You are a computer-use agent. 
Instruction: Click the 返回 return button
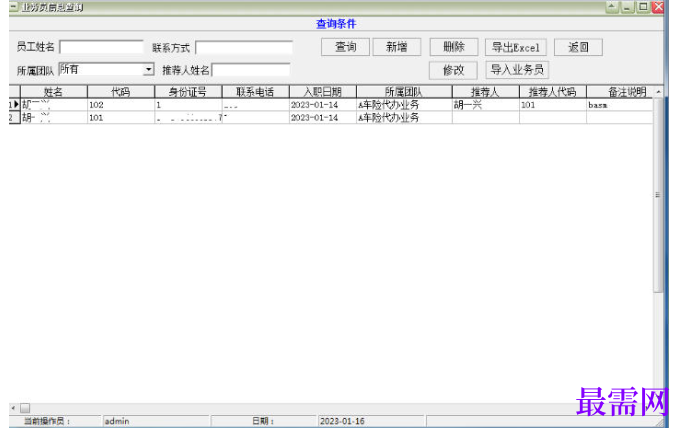pos(578,47)
